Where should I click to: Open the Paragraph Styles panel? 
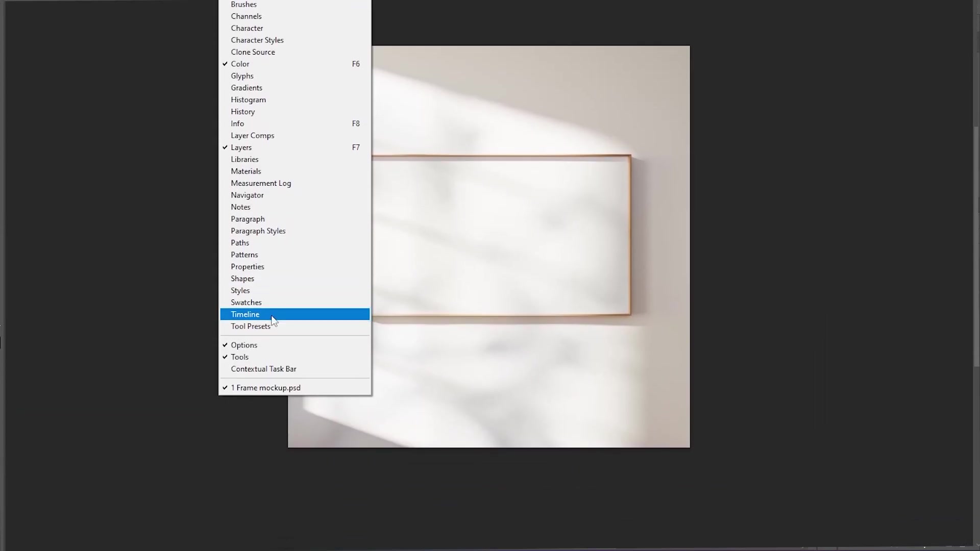click(258, 231)
